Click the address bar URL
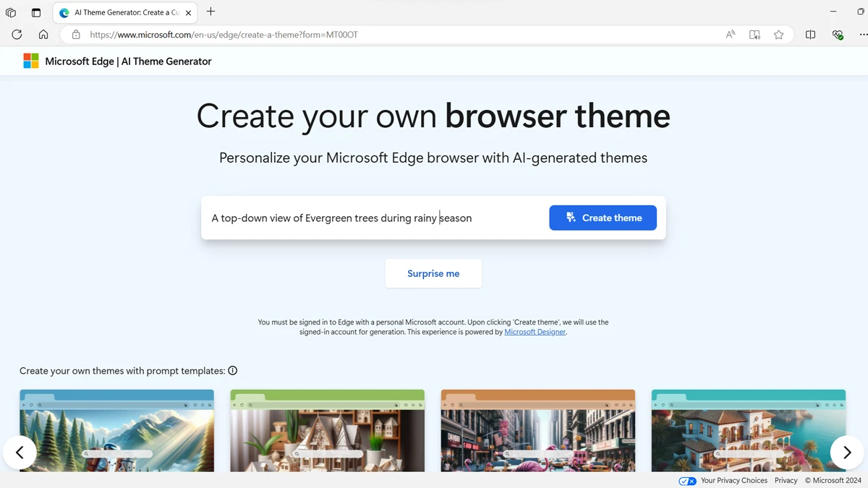868x488 pixels. pyautogui.click(x=224, y=35)
